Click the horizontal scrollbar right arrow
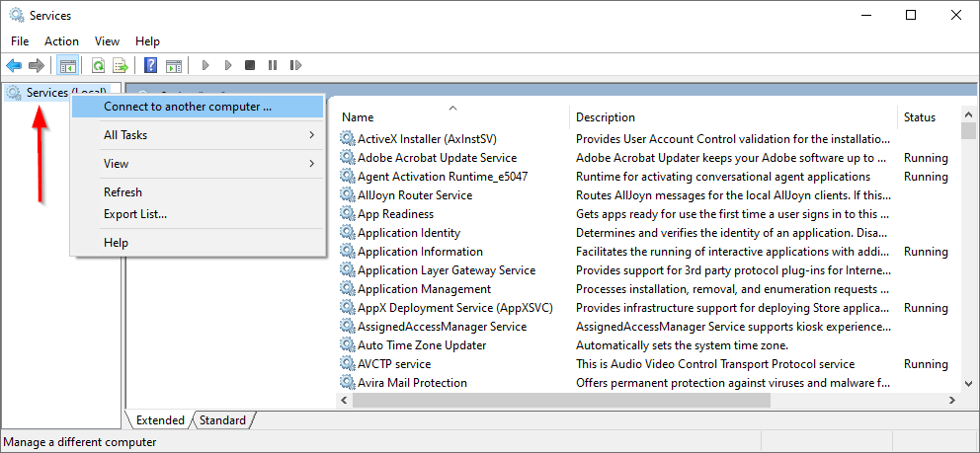 pos(951,401)
